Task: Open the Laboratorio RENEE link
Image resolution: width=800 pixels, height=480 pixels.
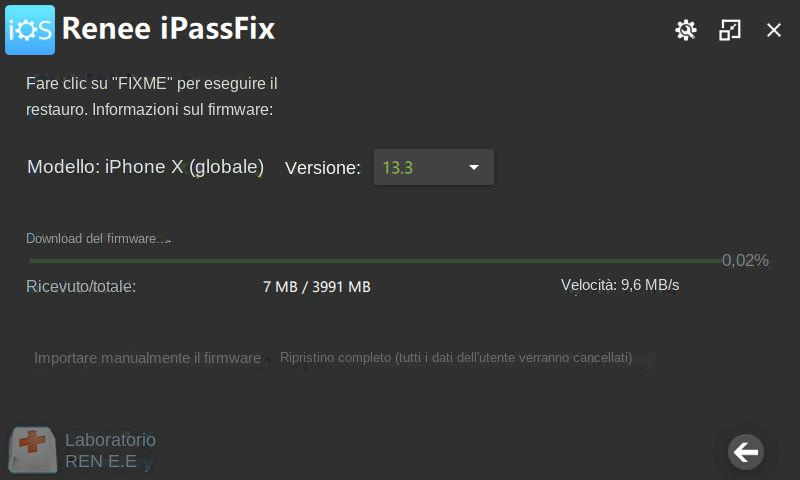Action: [x=110, y=450]
